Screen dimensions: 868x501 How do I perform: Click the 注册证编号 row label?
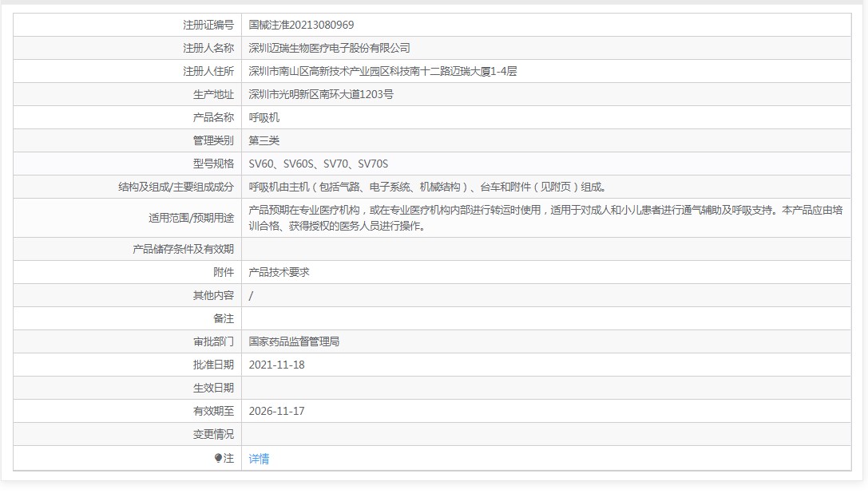208,25
